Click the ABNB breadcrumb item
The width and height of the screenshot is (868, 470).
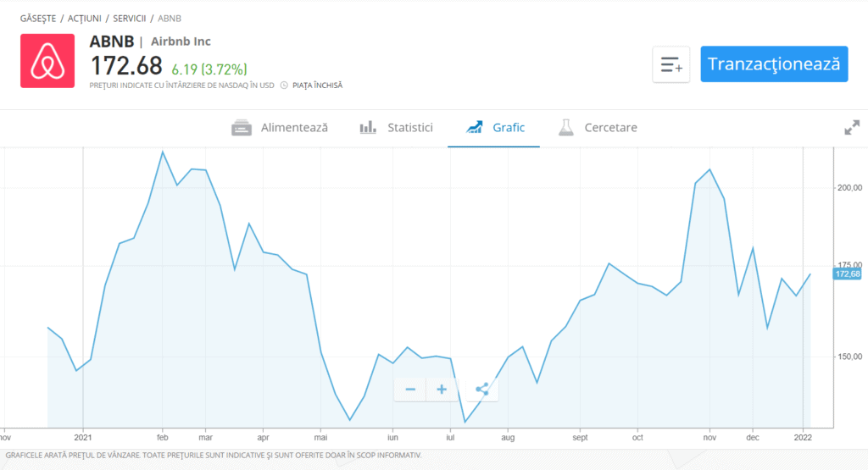[170, 19]
